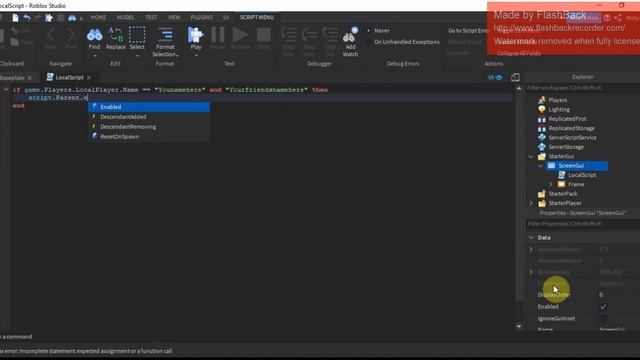This screenshot has width=640, height=360.
Task: Select On Unhandled Exceptions radio button
Action: point(369,42)
